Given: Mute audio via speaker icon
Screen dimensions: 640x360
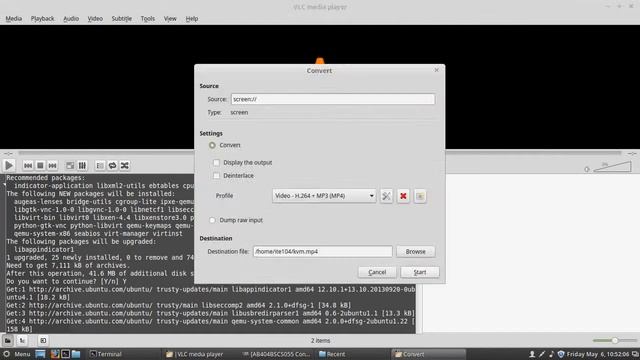Looking at the screenshot, I should (x=587, y=169).
